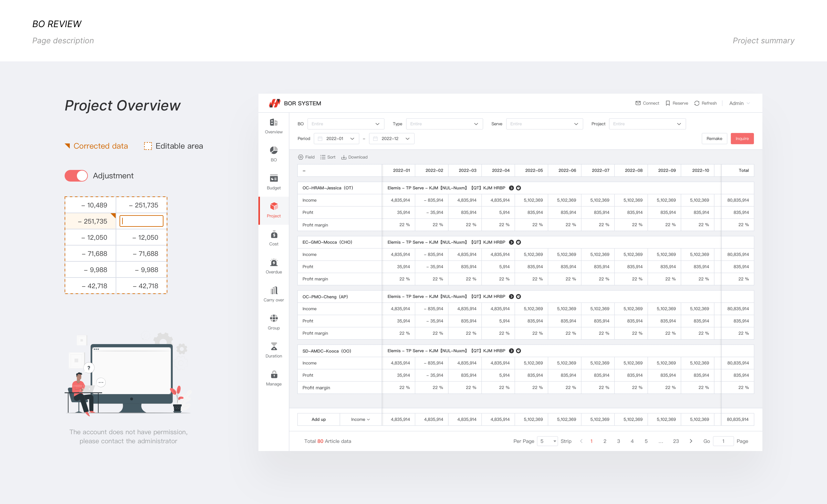Go to page 4
Viewport: 827px width, 504px height.
point(632,441)
